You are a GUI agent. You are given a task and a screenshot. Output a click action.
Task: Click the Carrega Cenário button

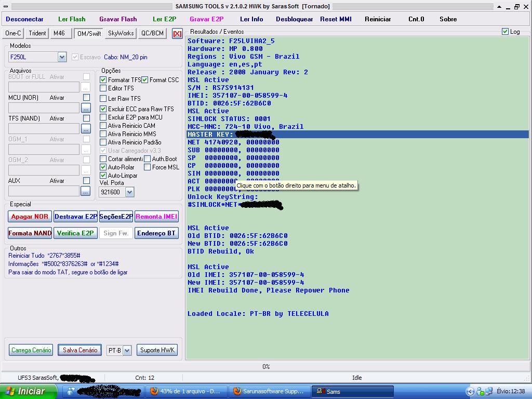coord(31,350)
